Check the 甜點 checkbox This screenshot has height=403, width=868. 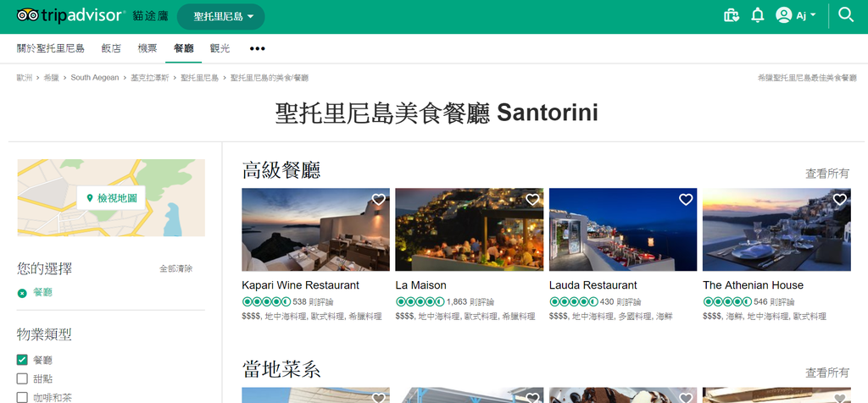click(22, 378)
